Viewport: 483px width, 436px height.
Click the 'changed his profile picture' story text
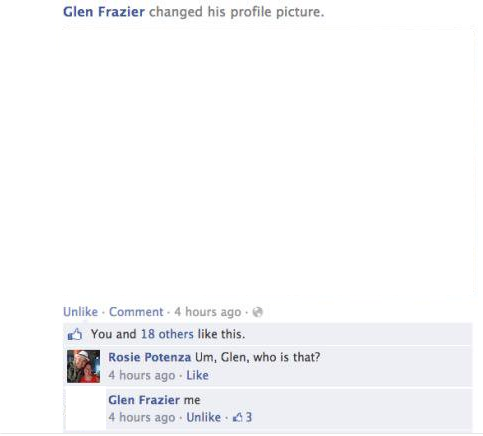coord(236,12)
